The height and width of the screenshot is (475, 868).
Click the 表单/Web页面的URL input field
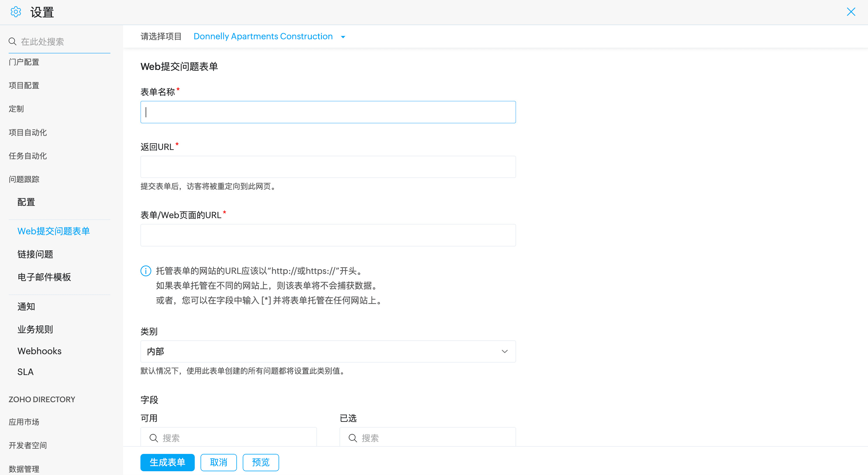pyautogui.click(x=327, y=235)
